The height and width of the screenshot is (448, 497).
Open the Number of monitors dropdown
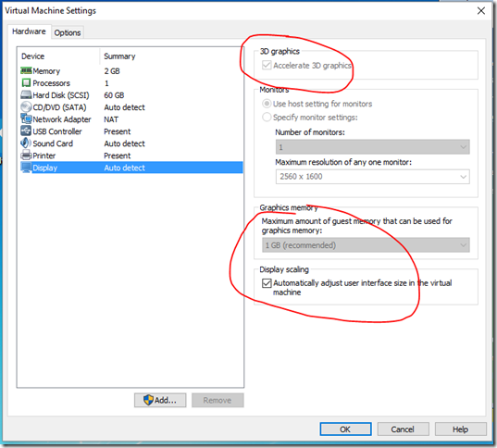(372, 147)
